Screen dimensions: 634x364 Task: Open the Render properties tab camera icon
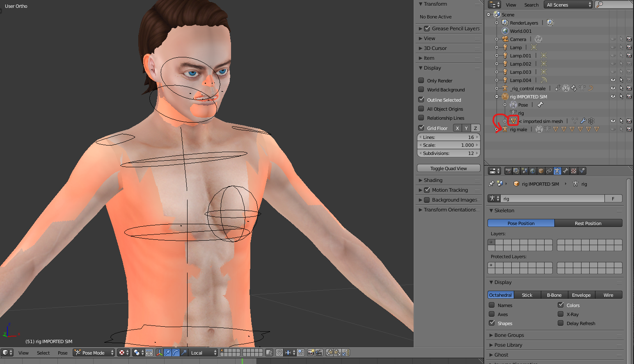click(508, 171)
